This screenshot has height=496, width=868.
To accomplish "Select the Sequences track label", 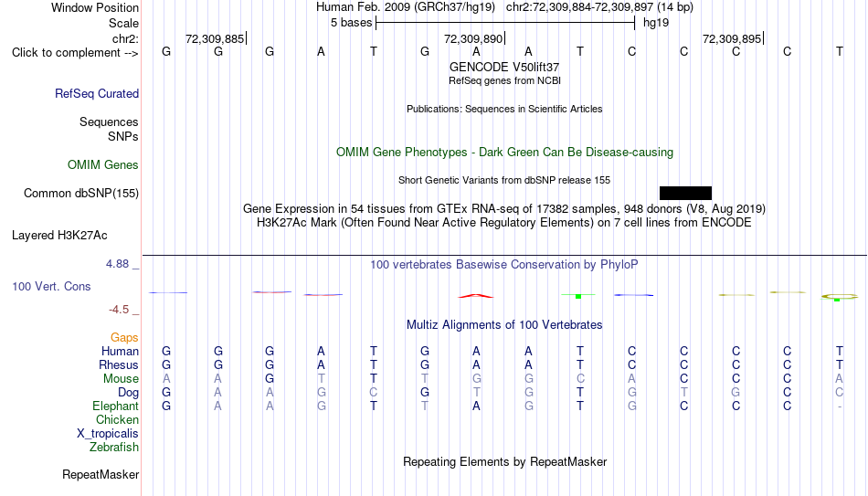I will (x=109, y=121).
